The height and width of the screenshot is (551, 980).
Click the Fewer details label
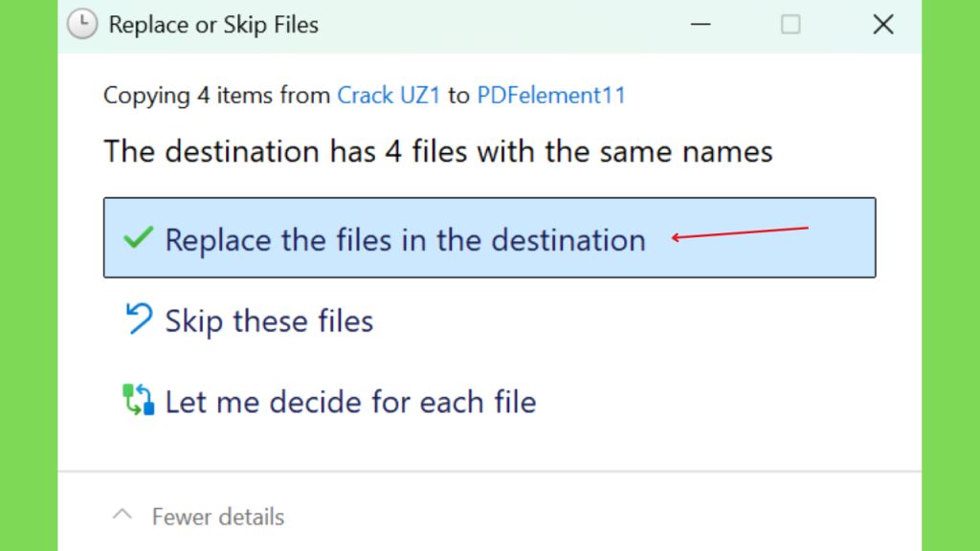[x=218, y=517]
